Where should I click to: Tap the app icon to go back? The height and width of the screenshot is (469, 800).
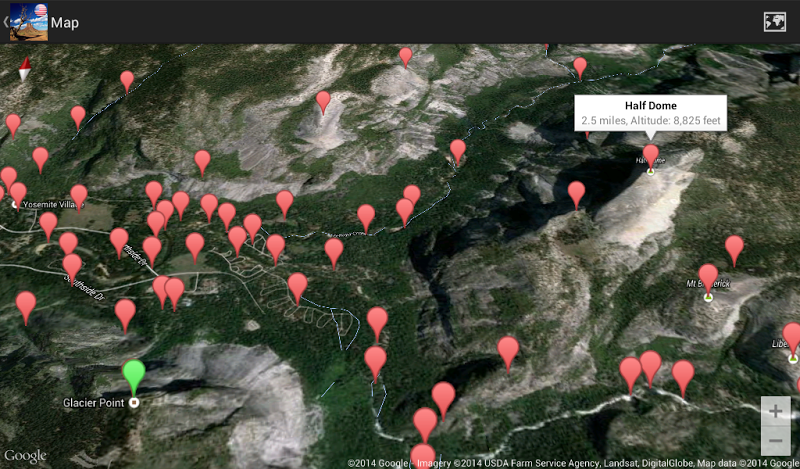pyautogui.click(x=29, y=22)
